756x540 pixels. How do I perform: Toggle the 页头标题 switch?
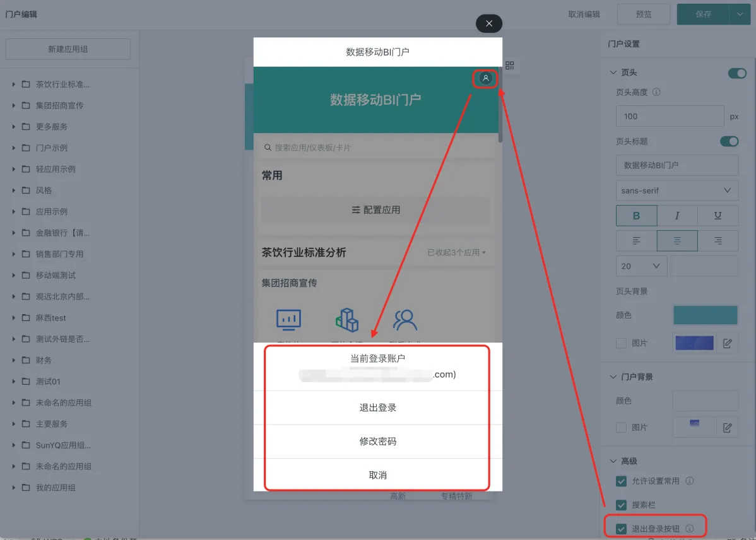729,141
